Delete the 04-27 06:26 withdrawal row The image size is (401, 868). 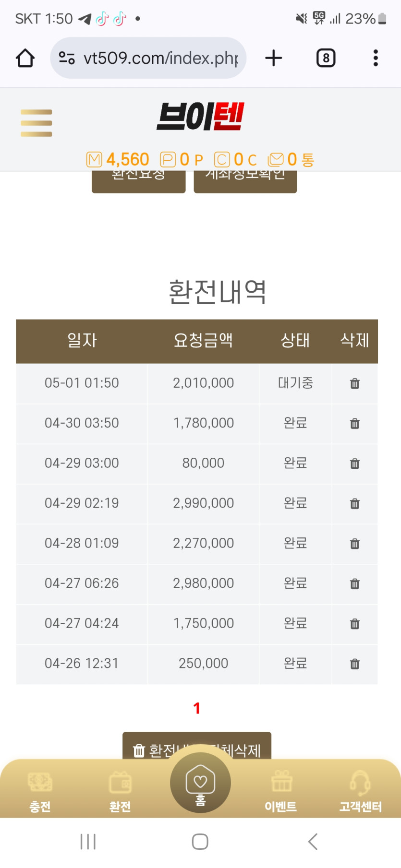(354, 584)
